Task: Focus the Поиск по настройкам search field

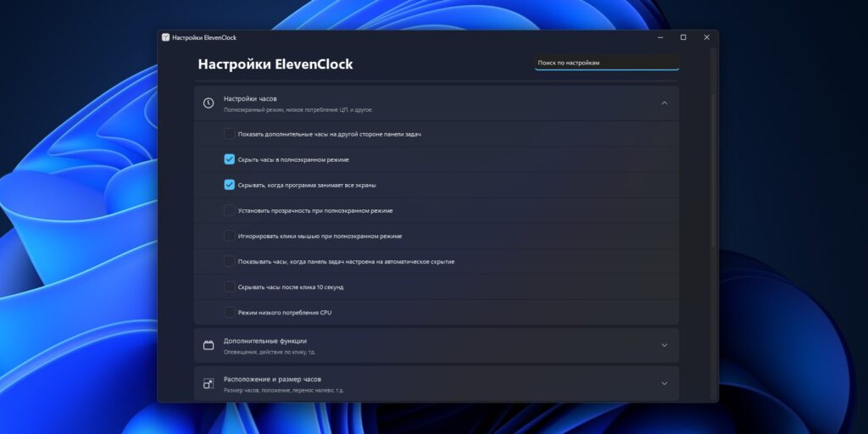Action: pyautogui.click(x=607, y=63)
